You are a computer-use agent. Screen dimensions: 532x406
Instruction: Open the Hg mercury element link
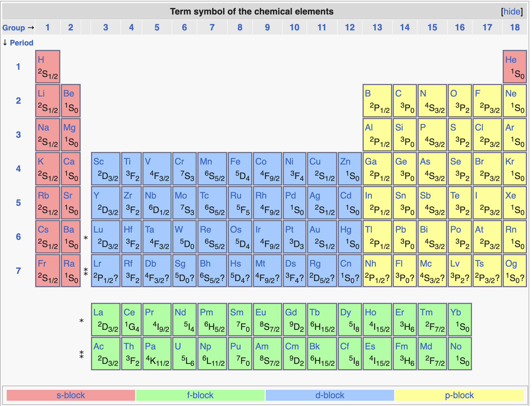point(346,229)
